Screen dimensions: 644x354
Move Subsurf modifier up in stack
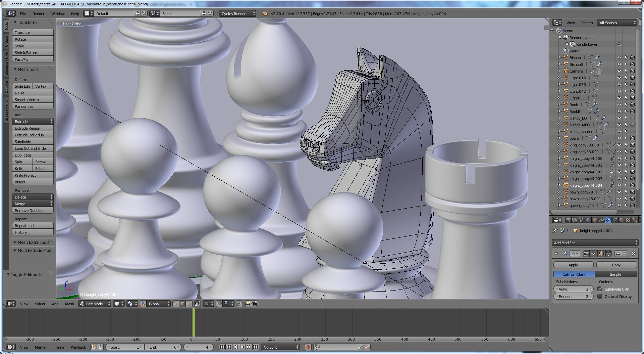tap(618, 254)
